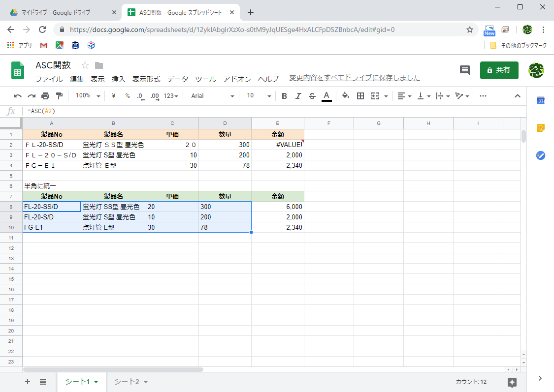
Task: Increase decimal places
Action: click(x=155, y=96)
